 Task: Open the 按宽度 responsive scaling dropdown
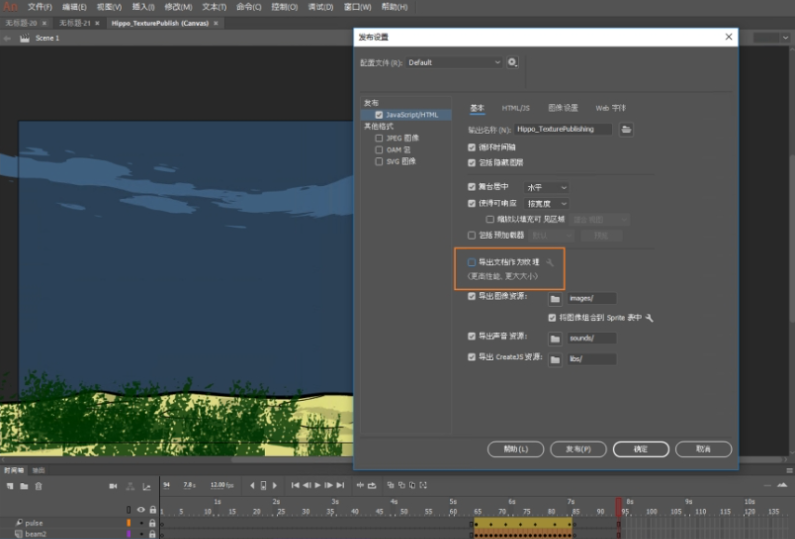click(546, 204)
